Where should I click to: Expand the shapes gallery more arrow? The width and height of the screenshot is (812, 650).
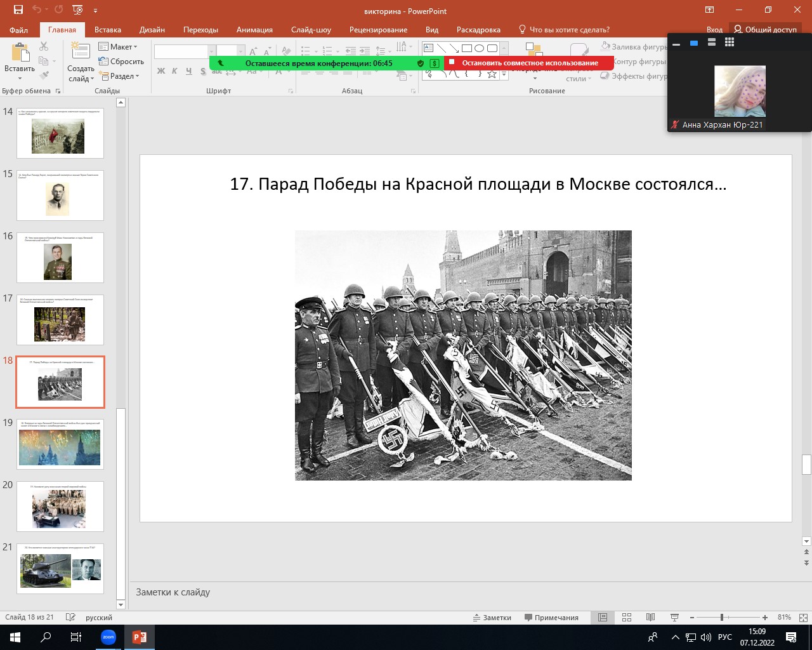pyautogui.click(x=504, y=74)
